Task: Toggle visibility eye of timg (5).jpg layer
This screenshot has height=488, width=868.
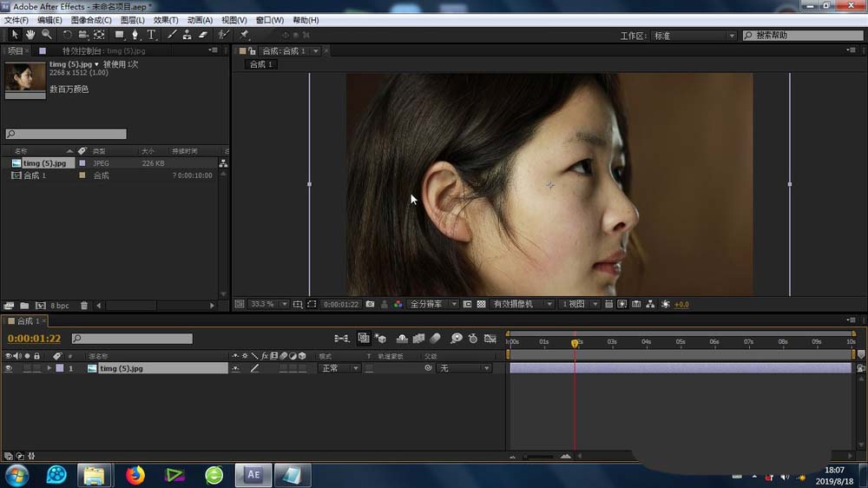Action: (9, 368)
